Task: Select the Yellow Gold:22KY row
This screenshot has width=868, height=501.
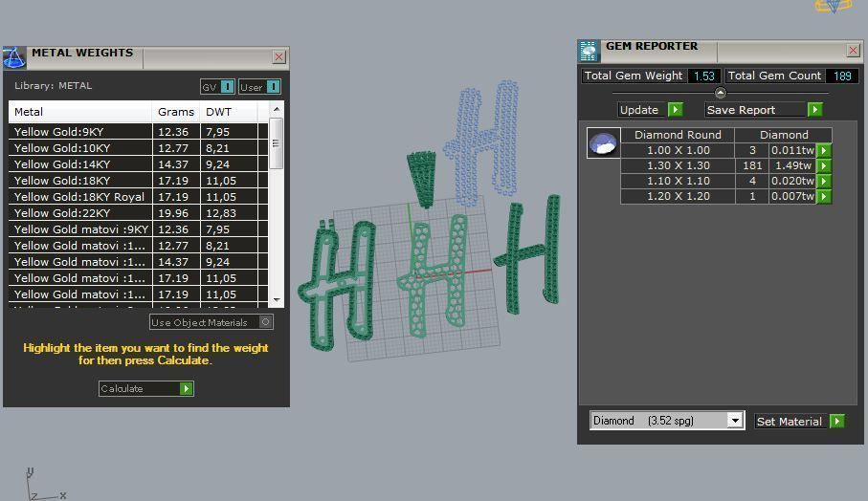Action: 139,213
